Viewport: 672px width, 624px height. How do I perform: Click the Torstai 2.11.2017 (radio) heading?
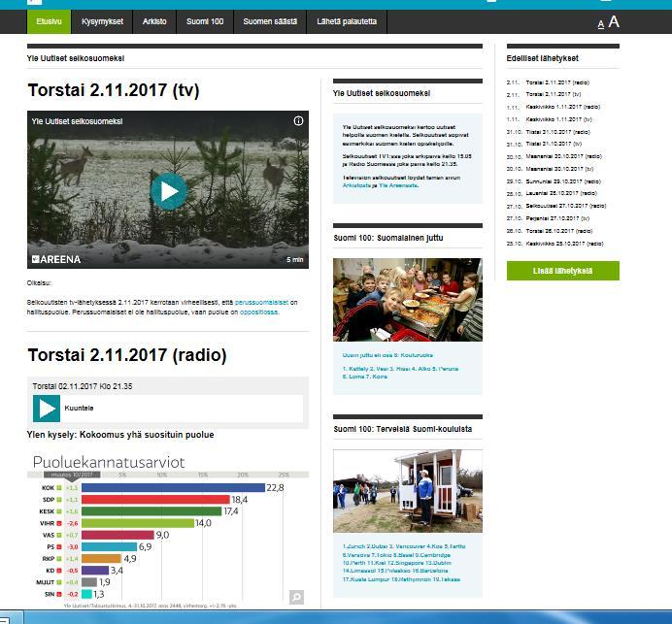(127, 355)
